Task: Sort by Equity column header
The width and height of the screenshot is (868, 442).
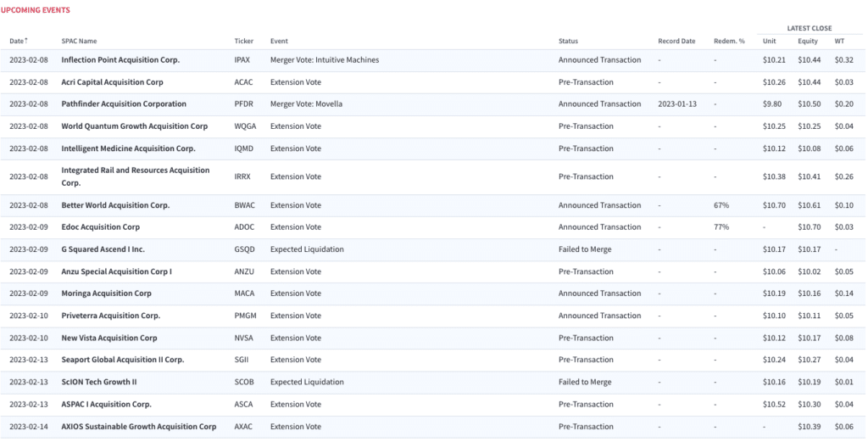Action: (808, 41)
